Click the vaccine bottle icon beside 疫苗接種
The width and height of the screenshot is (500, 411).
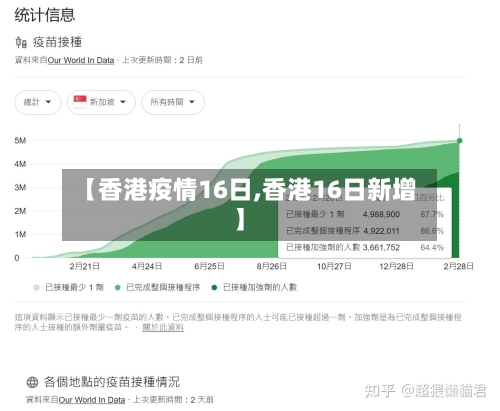(21, 42)
